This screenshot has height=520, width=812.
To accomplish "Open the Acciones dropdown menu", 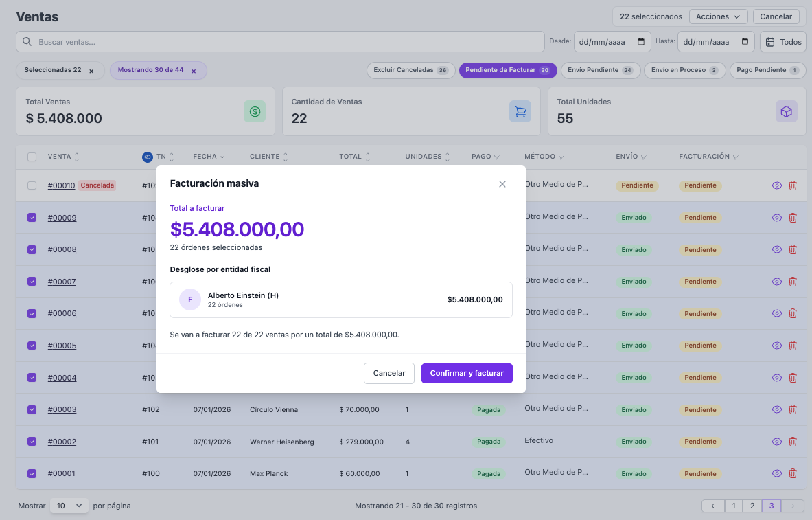I will [x=718, y=16].
